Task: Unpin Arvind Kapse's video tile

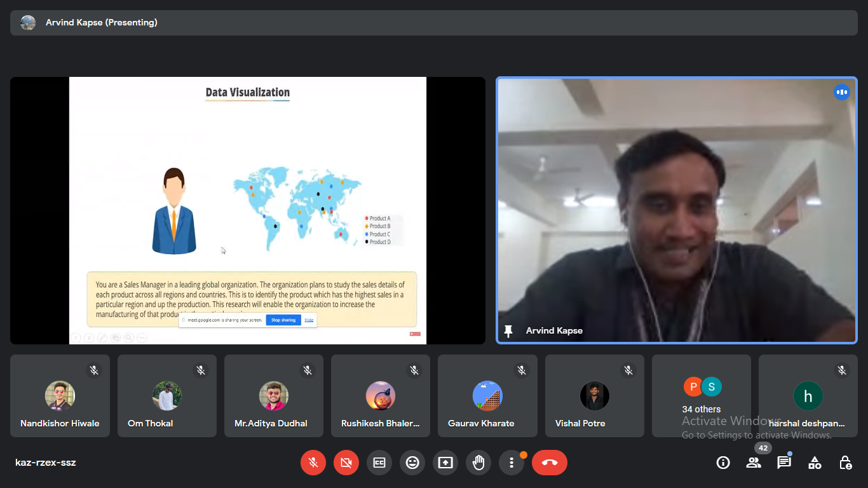Action: (508, 331)
